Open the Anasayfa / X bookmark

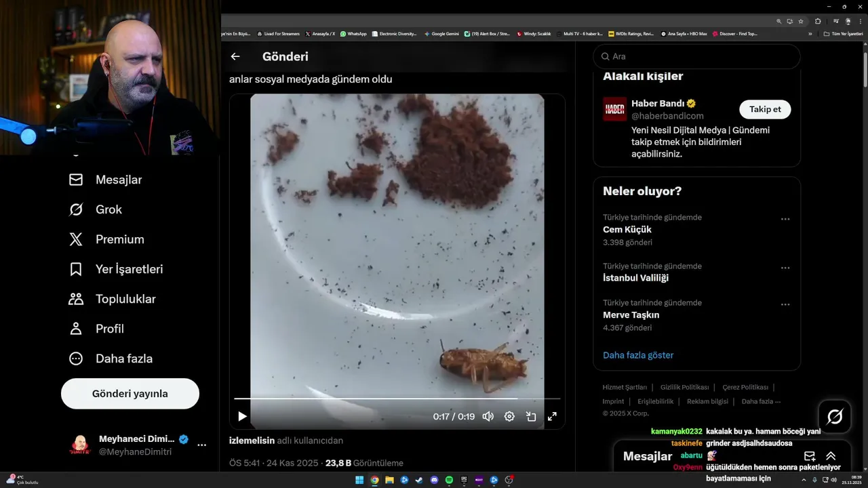click(x=320, y=33)
